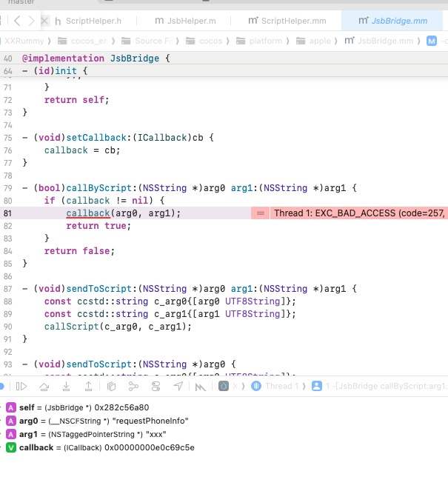
Task: Go forward in editor navigation history
Action: pyautogui.click(x=31, y=21)
